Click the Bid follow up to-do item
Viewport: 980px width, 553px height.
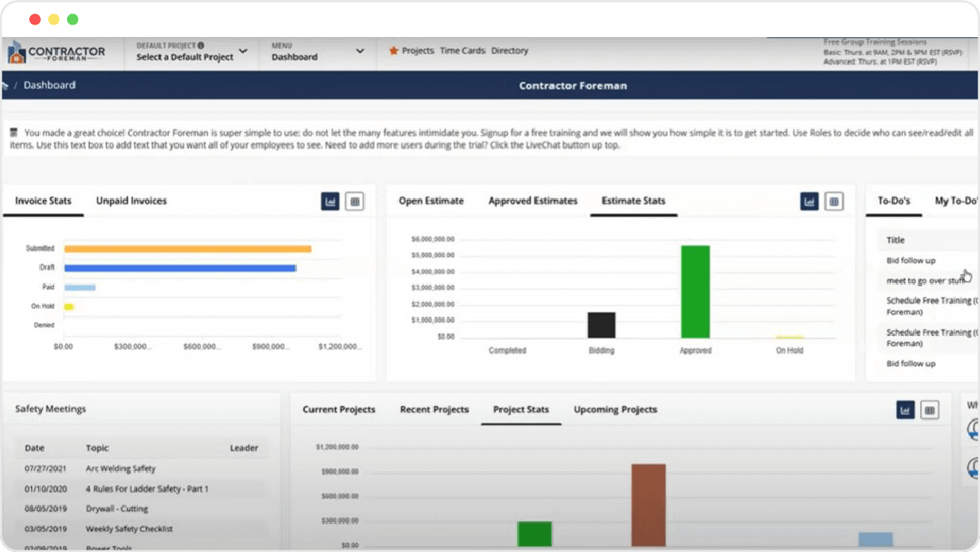pos(910,260)
